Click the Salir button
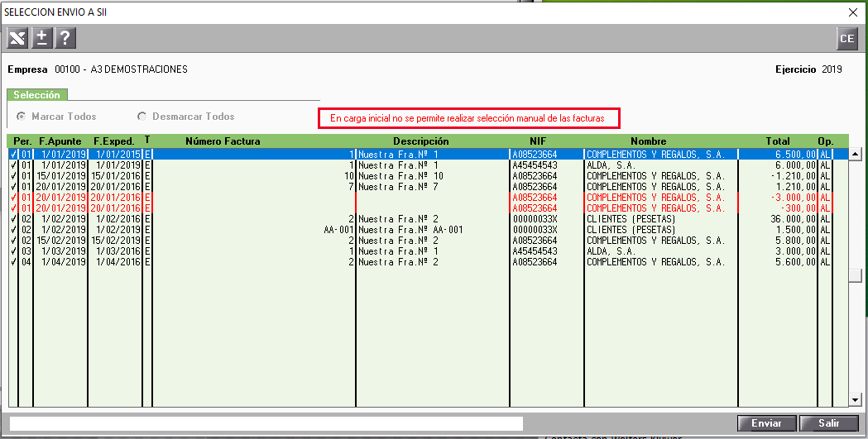Viewport: 868px width, 439px height. pos(829,423)
